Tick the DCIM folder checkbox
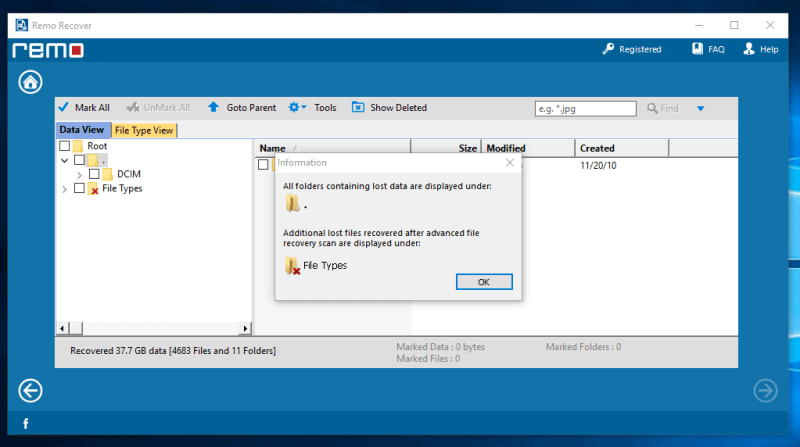 click(x=94, y=174)
